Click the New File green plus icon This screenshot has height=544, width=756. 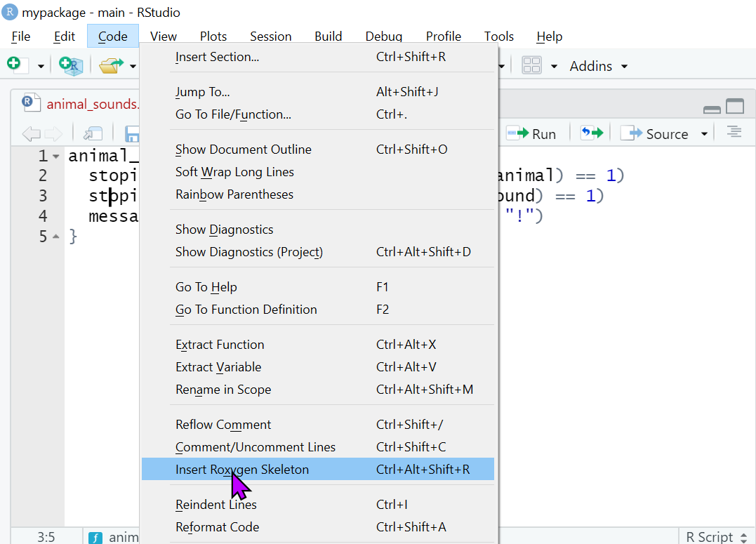(x=15, y=65)
